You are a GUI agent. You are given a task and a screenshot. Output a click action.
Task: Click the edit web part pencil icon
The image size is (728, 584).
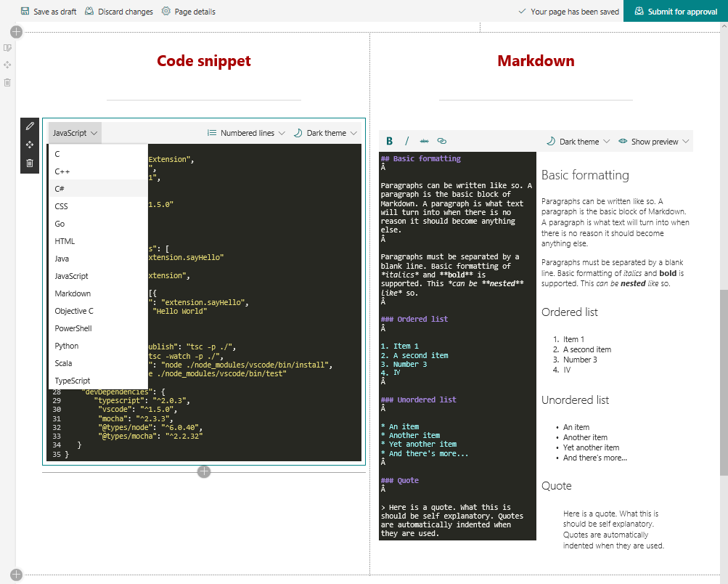point(30,126)
